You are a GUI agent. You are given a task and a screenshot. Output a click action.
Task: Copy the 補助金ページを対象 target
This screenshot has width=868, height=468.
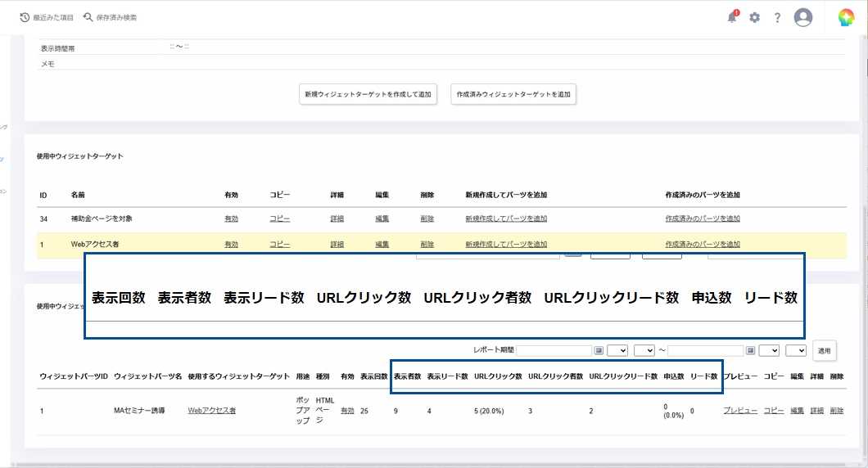pyautogui.click(x=279, y=219)
